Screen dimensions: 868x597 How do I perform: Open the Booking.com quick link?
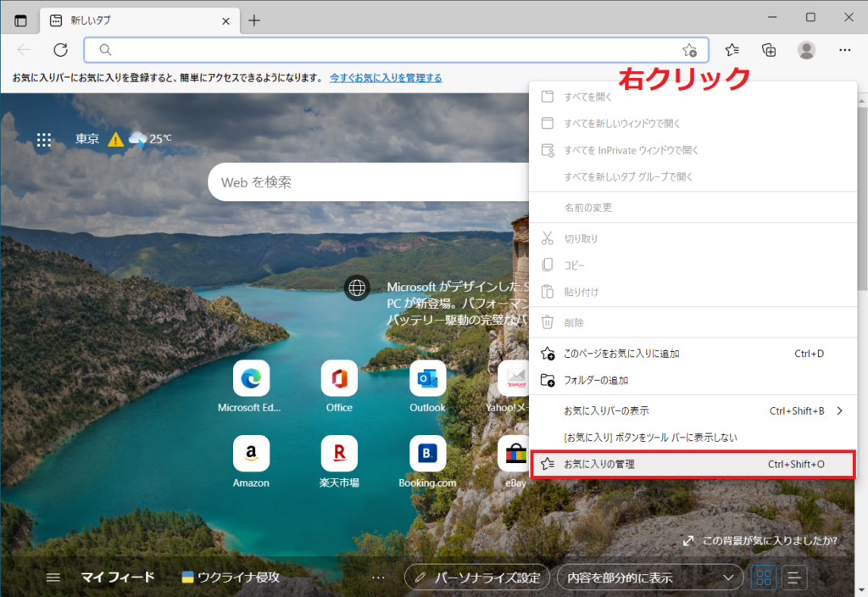(x=427, y=454)
